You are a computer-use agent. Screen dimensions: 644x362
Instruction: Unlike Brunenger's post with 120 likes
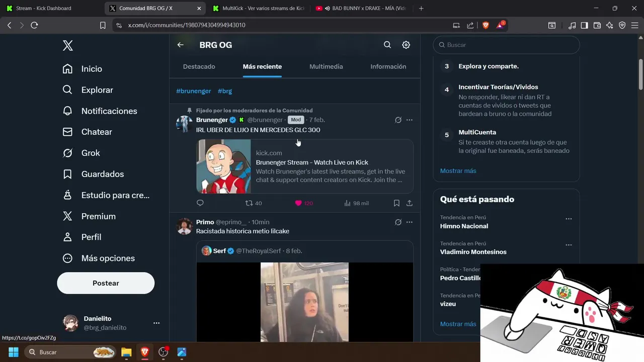coord(304,203)
